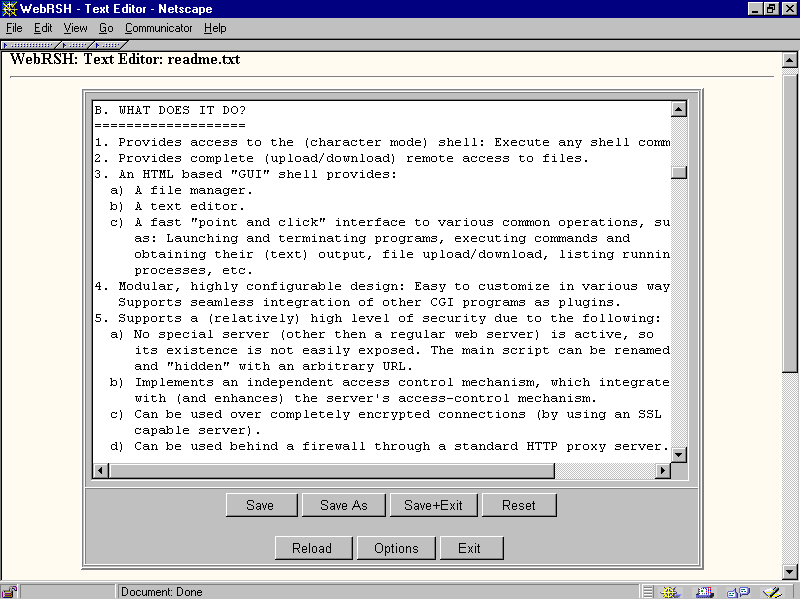The width and height of the screenshot is (800, 600).
Task: Open the editor Options button
Action: [x=396, y=548]
